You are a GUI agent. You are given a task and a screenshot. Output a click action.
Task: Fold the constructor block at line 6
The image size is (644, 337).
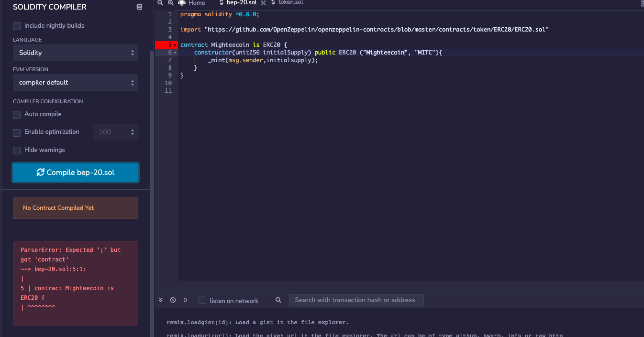tap(175, 53)
